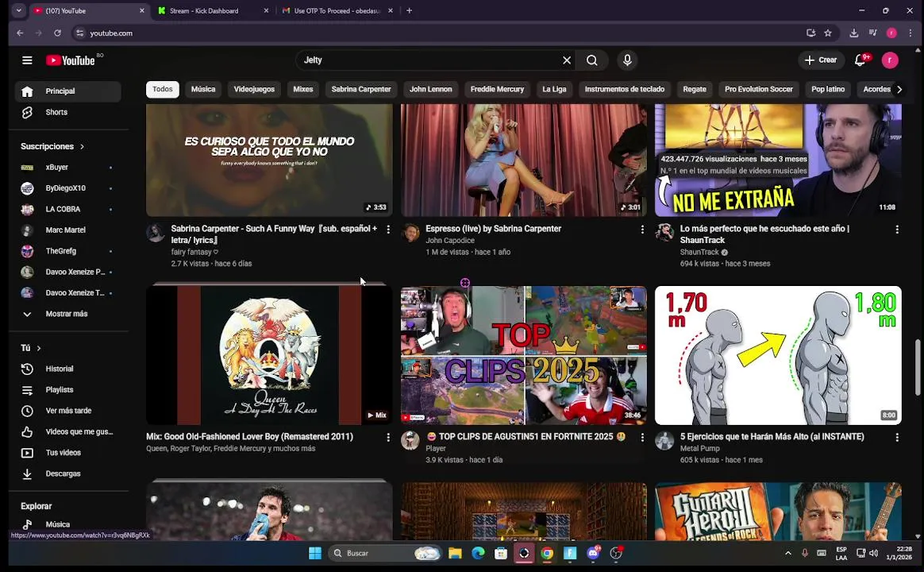Open TheGrefg subscription channel
This screenshot has height=572, width=924.
click(67, 251)
